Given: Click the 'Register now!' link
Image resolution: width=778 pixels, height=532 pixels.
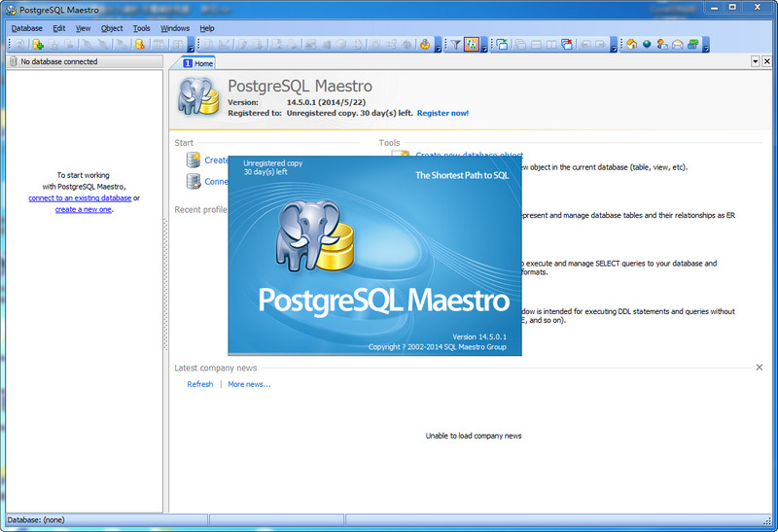Looking at the screenshot, I should pyautogui.click(x=442, y=113).
